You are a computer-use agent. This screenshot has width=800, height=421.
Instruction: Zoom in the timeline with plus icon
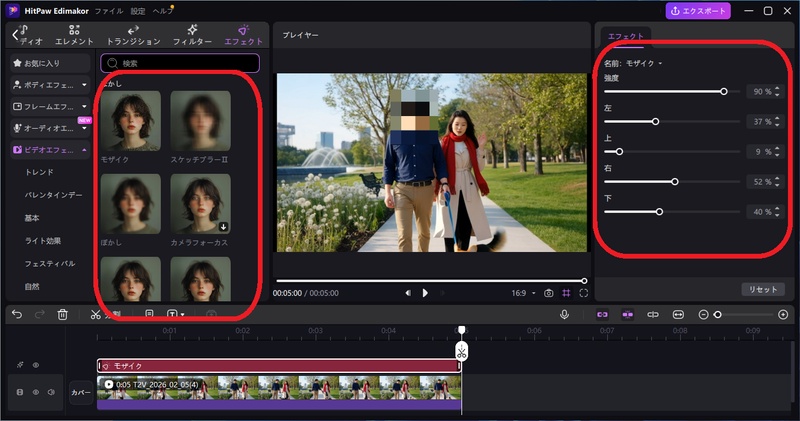tap(783, 315)
